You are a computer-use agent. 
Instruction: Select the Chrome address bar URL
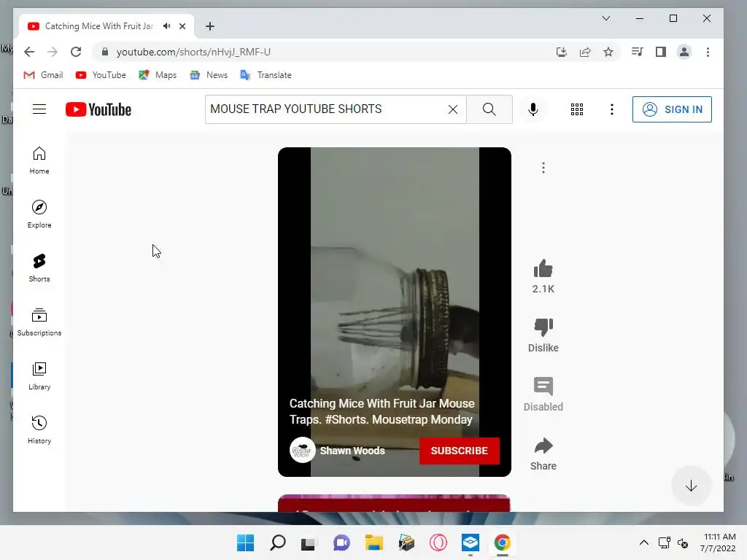tap(193, 52)
